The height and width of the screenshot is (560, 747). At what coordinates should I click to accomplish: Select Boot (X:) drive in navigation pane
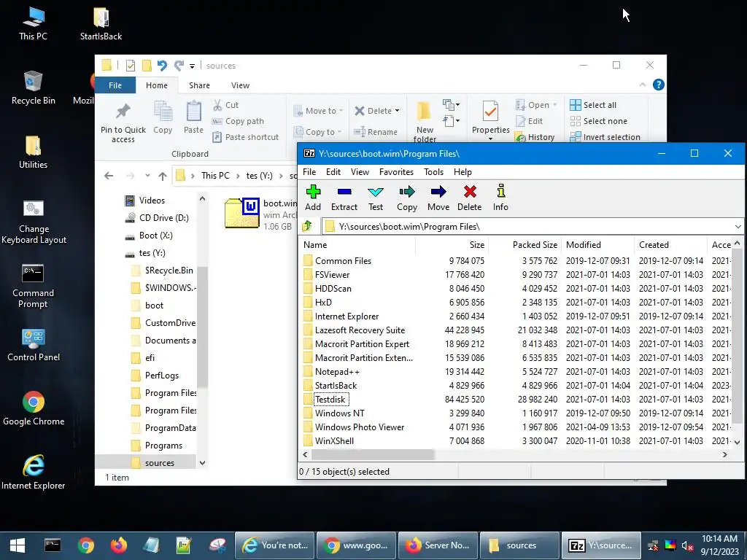pyautogui.click(x=149, y=236)
